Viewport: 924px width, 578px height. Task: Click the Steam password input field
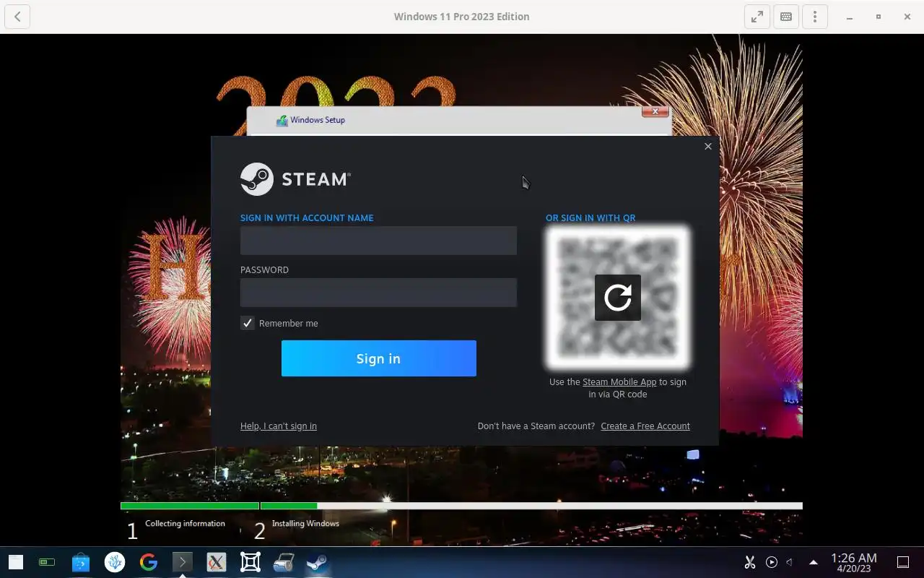378,293
